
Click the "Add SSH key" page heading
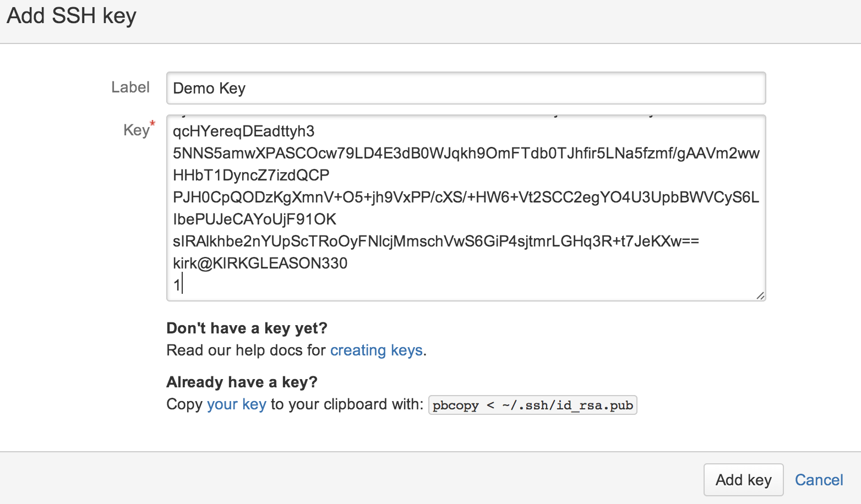pos(71,16)
